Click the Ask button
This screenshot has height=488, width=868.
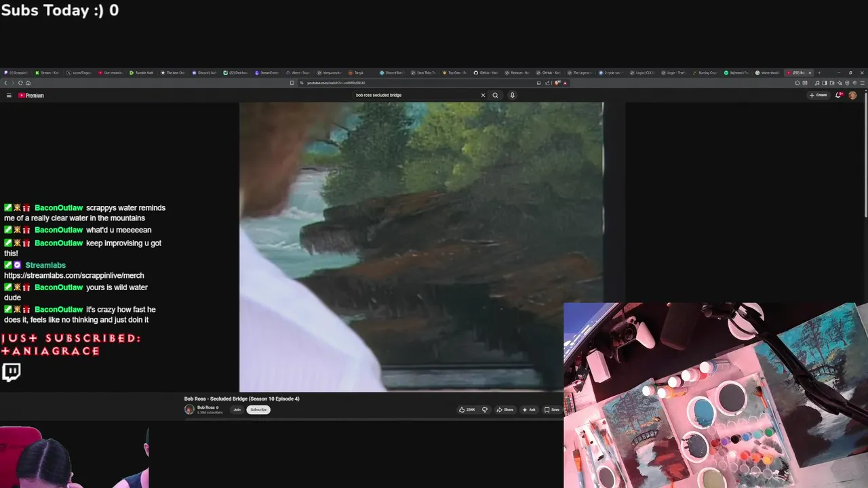coord(529,409)
